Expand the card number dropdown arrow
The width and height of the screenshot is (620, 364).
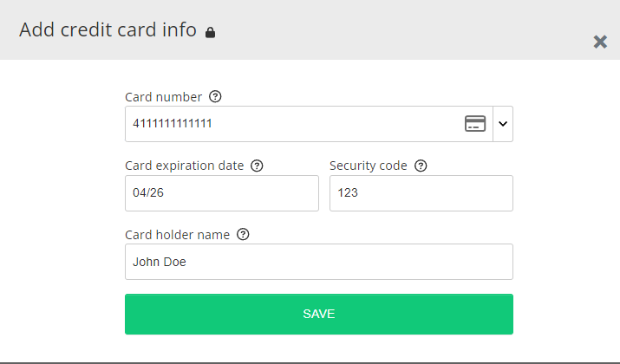pyautogui.click(x=503, y=124)
